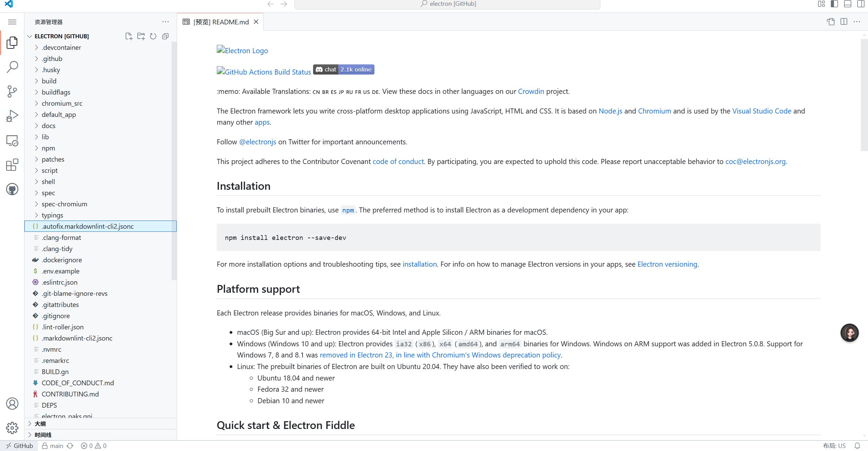Open the hamburger application menu
Image resolution: width=868 pixels, height=451 pixels.
pos(12,22)
